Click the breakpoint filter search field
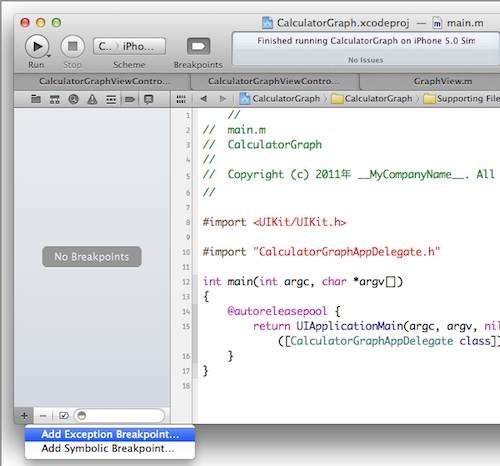The image size is (500, 466). (x=119, y=416)
